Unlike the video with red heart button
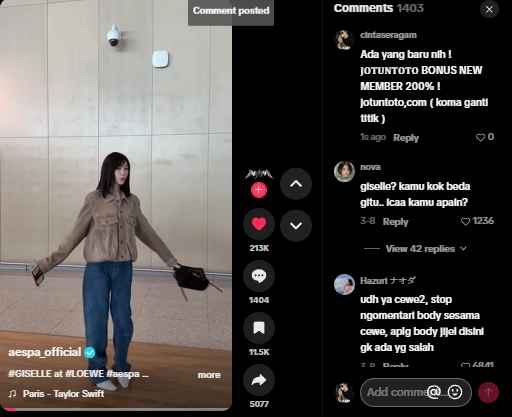 coord(259,224)
